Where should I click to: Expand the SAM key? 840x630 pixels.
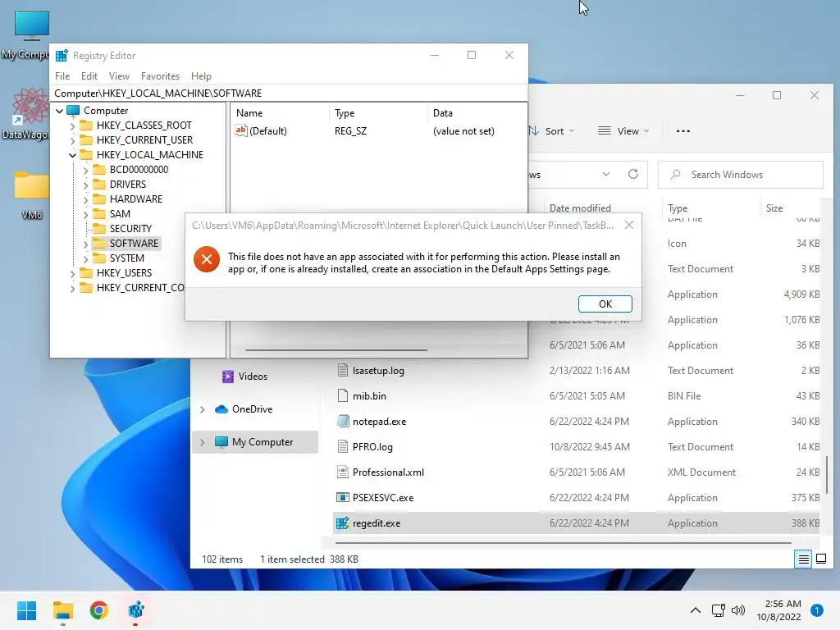85,214
